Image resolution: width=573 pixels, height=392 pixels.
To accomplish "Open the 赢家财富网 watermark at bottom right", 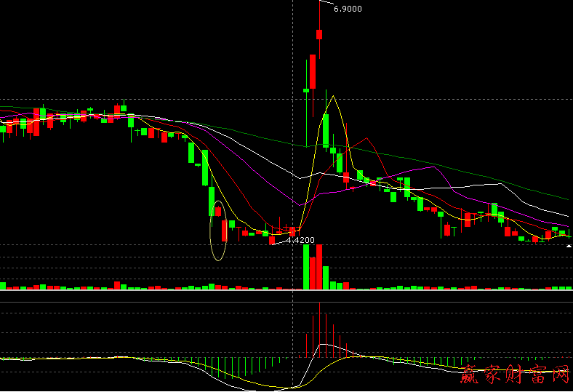I will (515, 375).
